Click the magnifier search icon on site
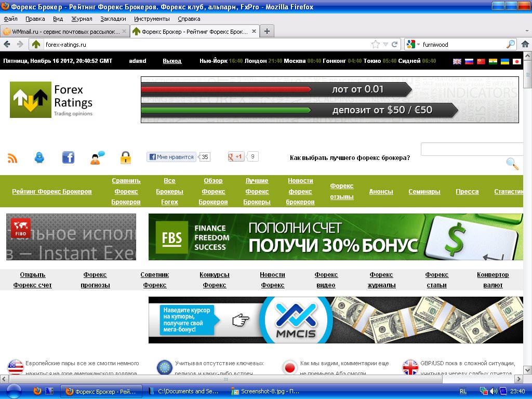 (512, 164)
